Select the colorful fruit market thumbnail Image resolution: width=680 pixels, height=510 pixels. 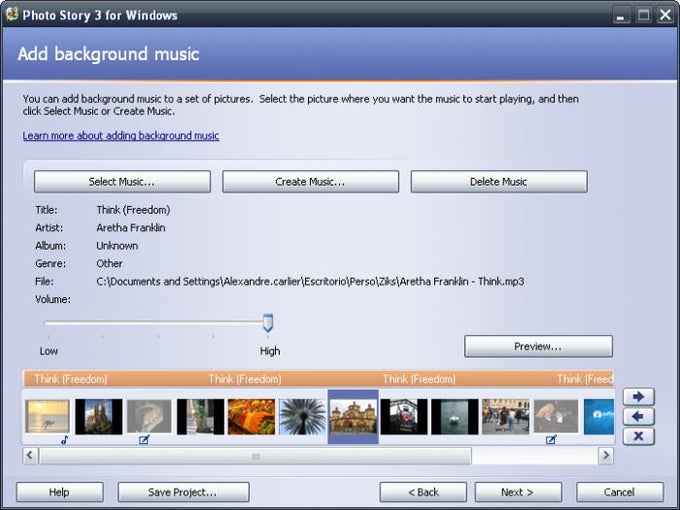point(252,417)
